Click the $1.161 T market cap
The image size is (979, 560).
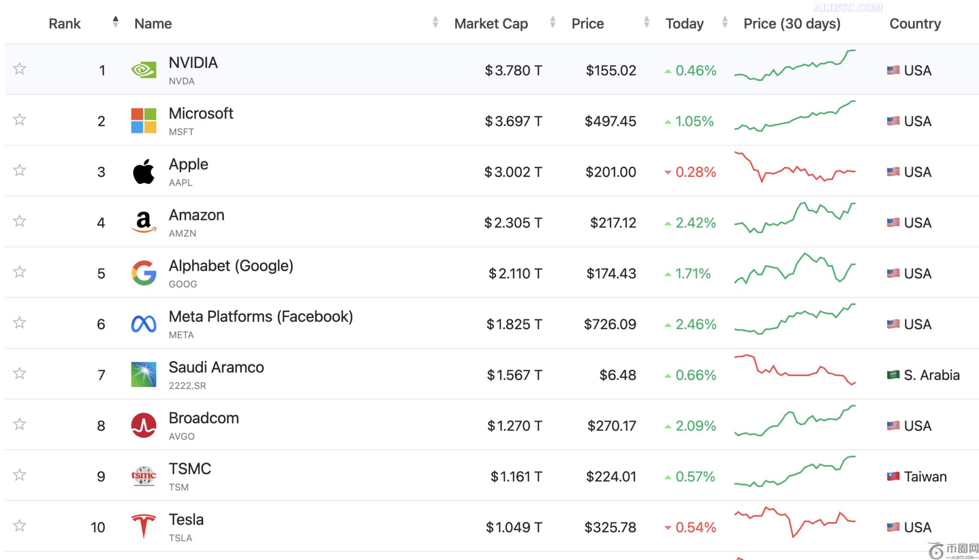[516, 476]
